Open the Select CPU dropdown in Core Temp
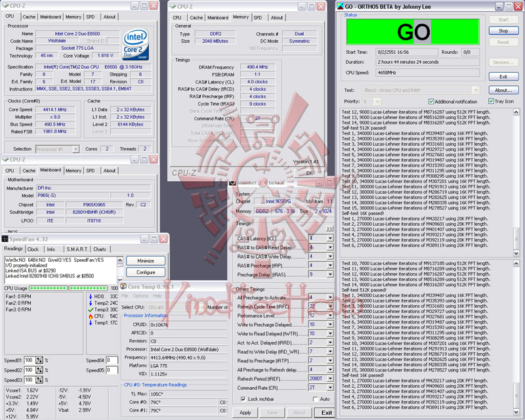This screenshot has width=525, height=420. click(x=202, y=307)
